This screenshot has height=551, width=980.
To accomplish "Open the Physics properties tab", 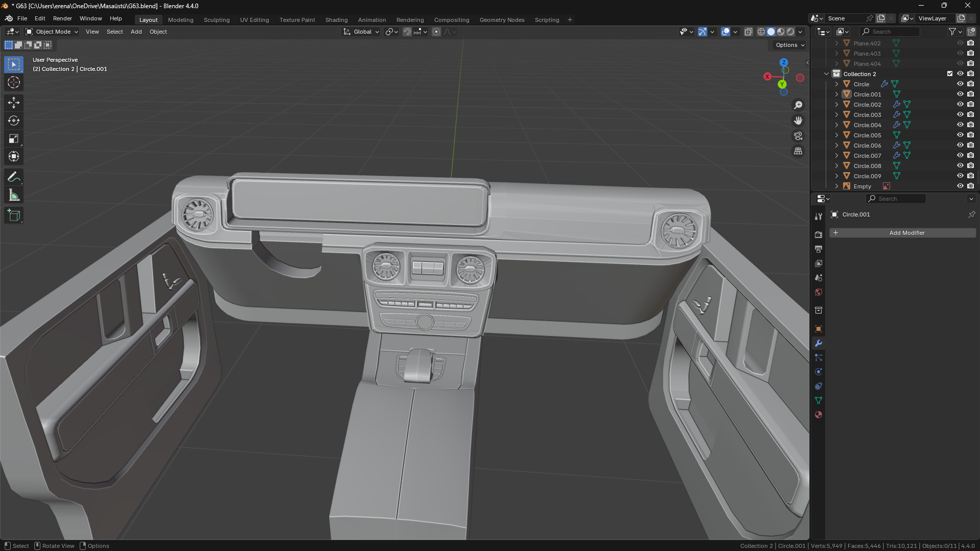I will pyautogui.click(x=819, y=372).
